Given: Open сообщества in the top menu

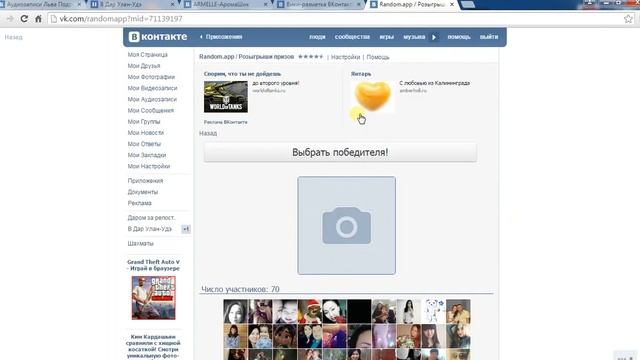Looking at the screenshot, I should tap(352, 37).
